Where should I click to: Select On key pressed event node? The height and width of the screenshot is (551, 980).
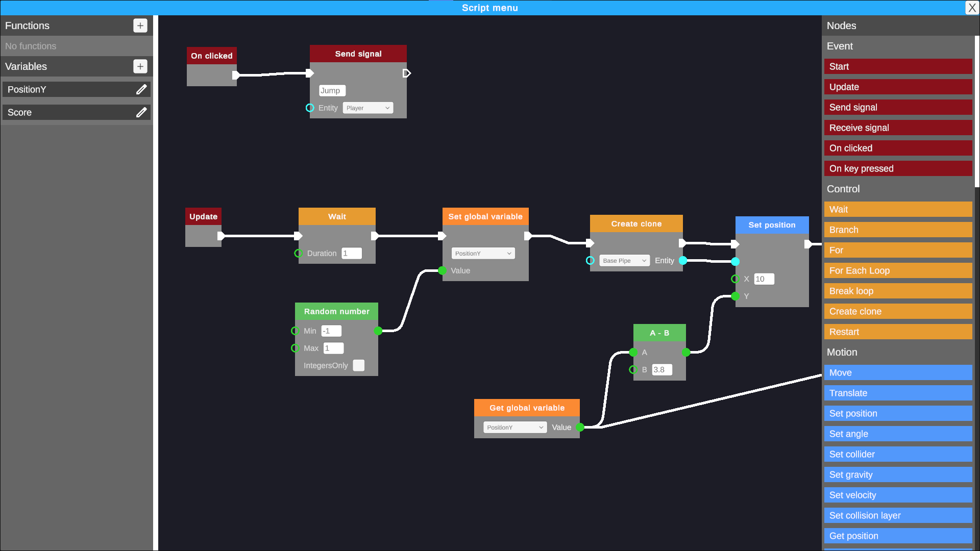coord(898,169)
